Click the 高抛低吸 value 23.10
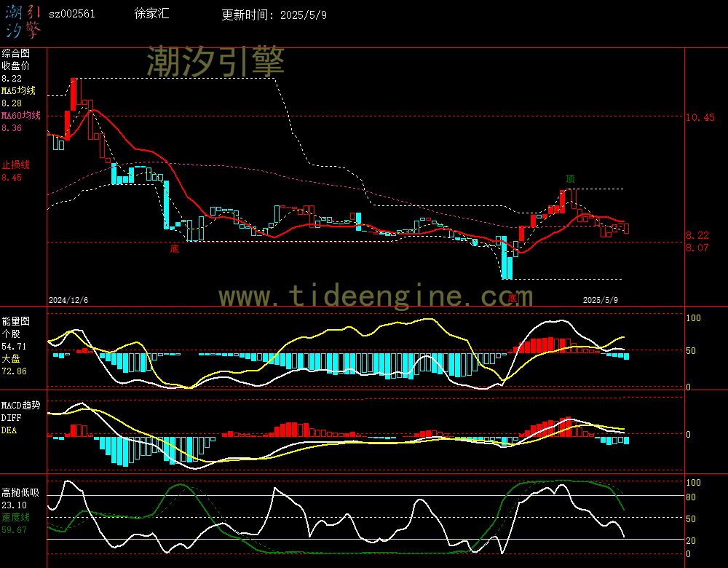Screen dimensions: 728x568 tap(14, 505)
